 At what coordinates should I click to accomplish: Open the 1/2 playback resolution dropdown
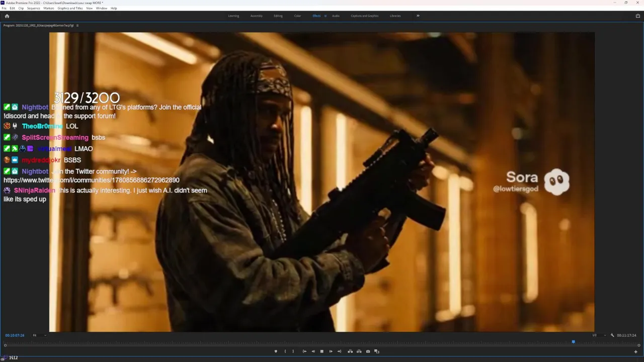599,335
